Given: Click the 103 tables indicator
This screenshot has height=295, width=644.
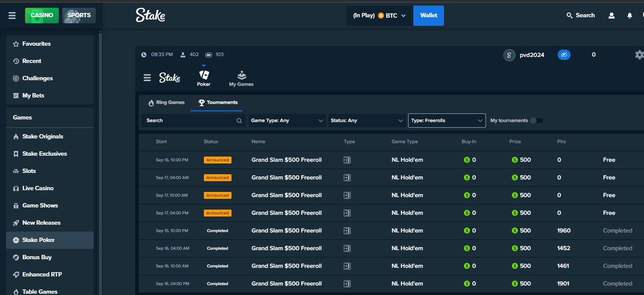Looking at the screenshot, I should pos(214,55).
